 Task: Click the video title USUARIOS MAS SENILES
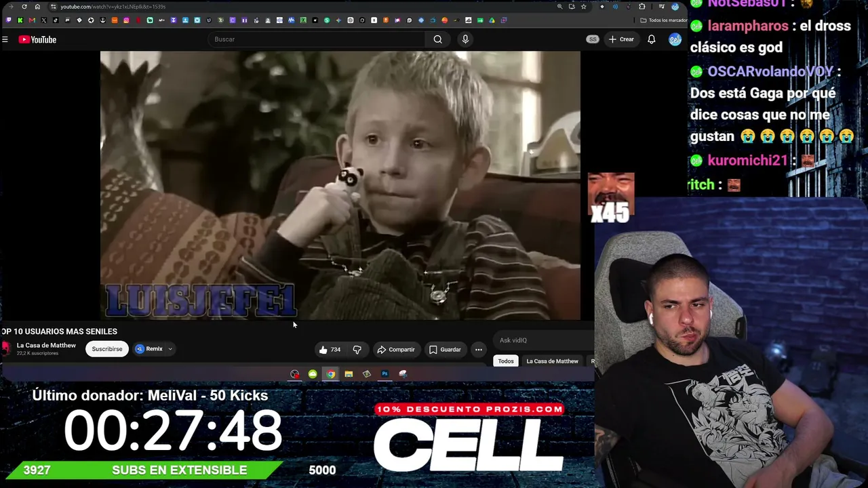pyautogui.click(x=59, y=331)
